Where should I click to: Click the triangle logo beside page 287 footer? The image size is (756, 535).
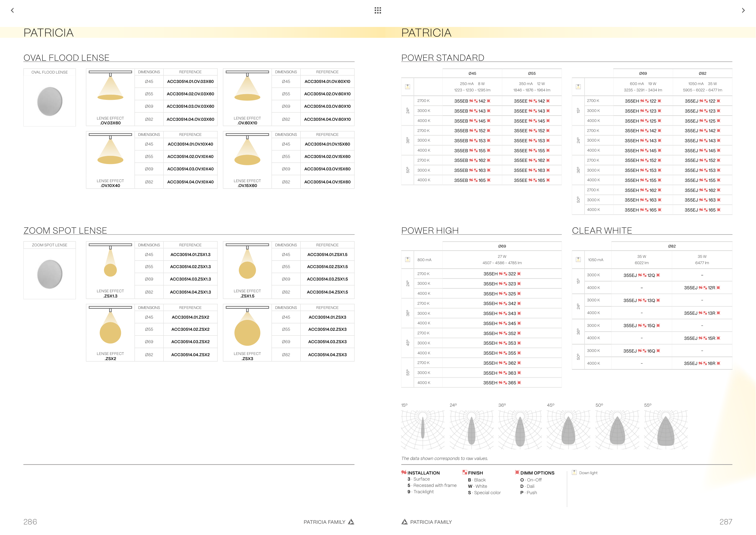(x=405, y=522)
